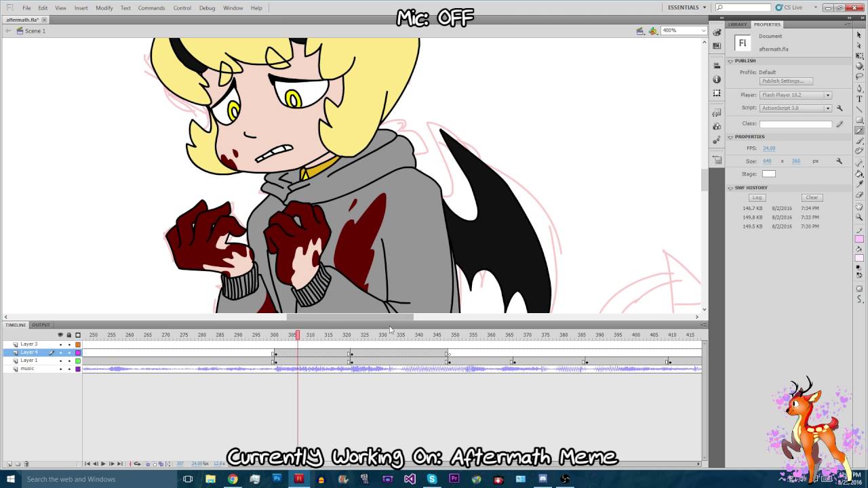The image size is (868, 488).
Task: Collapse the SWF HISTORY section
Action: pyautogui.click(x=730, y=188)
